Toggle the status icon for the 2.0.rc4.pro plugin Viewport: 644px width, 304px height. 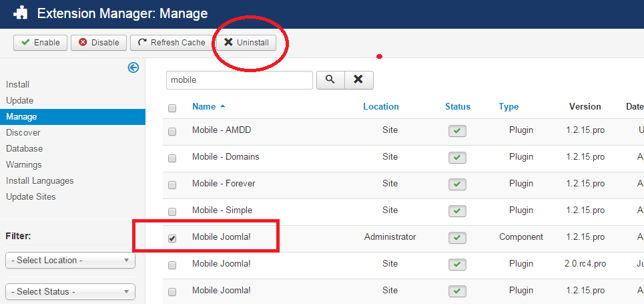point(457,265)
